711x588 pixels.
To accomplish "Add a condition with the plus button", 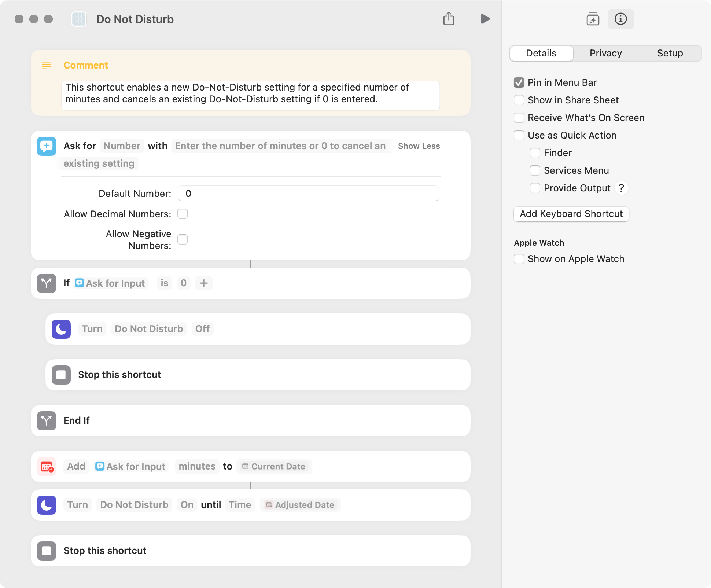I will [204, 283].
